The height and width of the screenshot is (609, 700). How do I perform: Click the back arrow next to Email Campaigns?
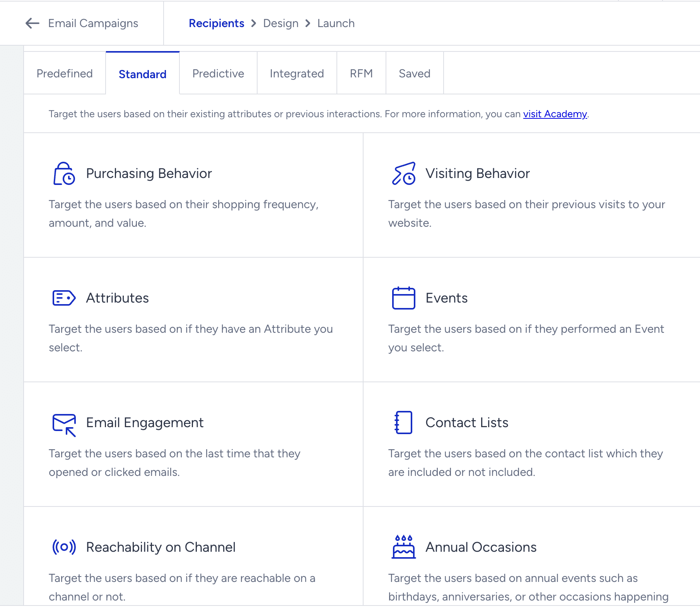(x=31, y=23)
